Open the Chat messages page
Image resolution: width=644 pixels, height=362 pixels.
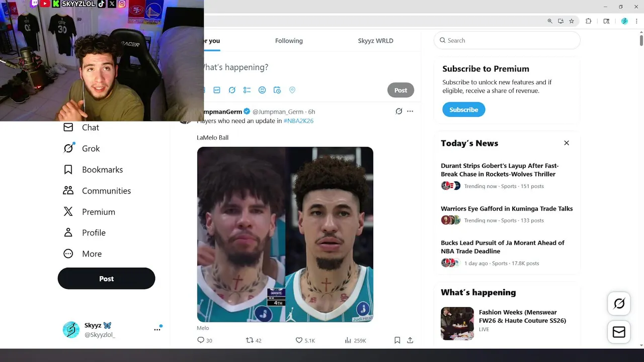click(x=81, y=128)
